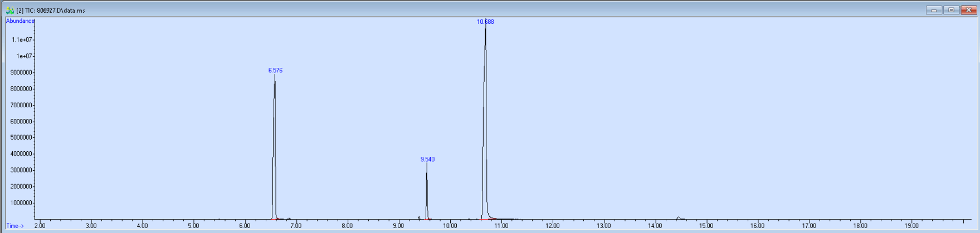Click the 13.00 time axis value

(x=604, y=226)
